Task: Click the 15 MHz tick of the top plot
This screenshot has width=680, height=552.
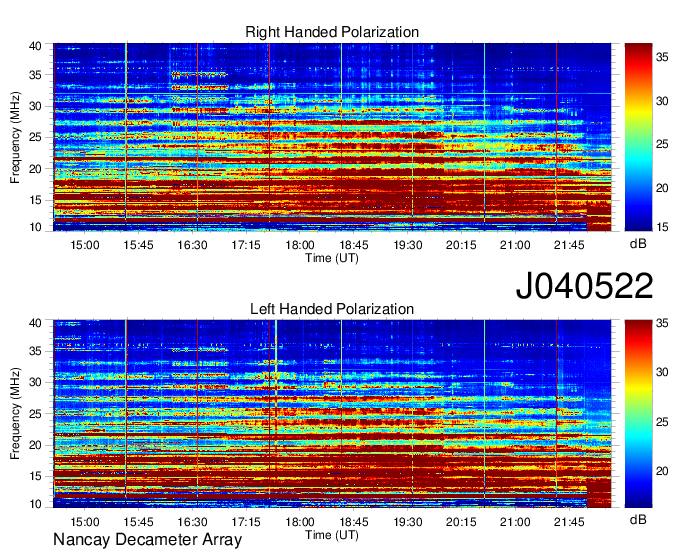Action: (x=35, y=200)
